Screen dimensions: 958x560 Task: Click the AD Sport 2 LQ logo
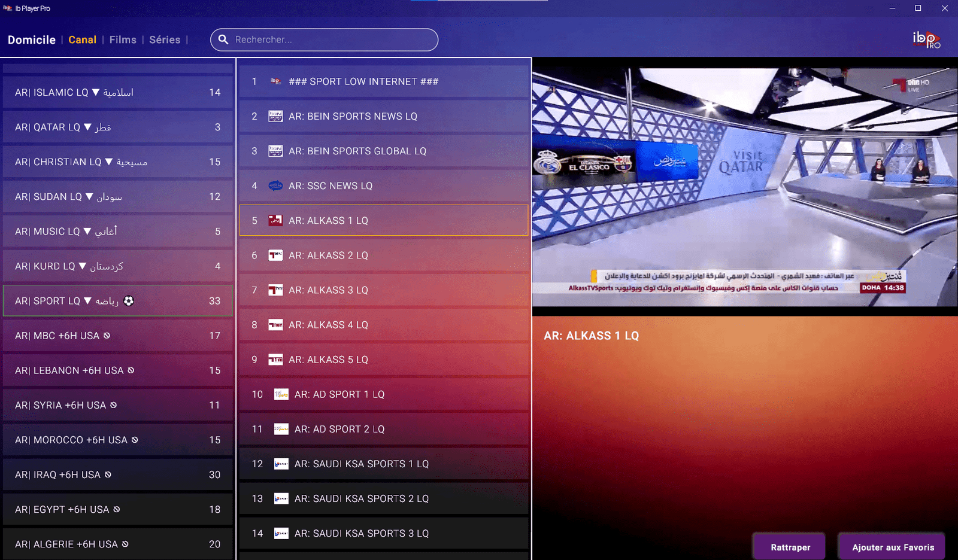click(x=281, y=429)
